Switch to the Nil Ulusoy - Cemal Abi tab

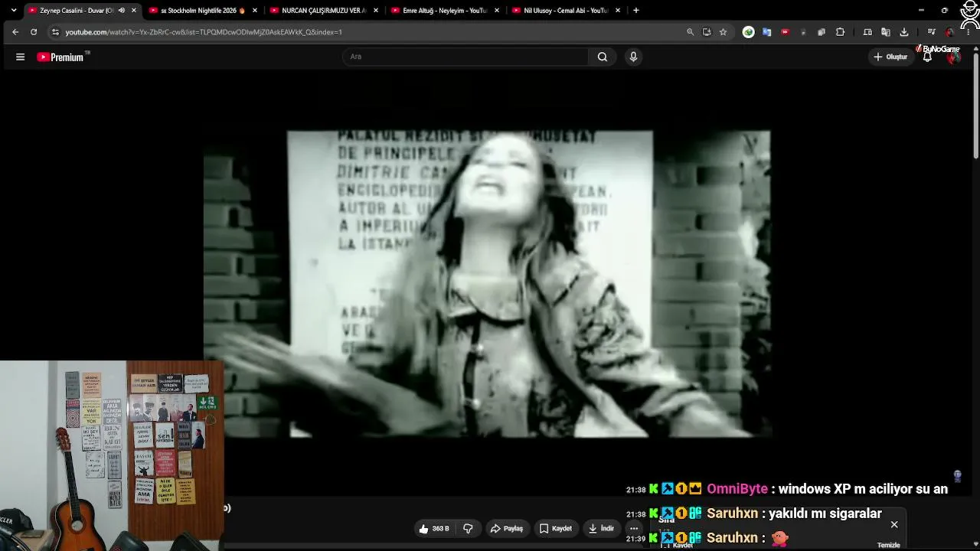566,11
